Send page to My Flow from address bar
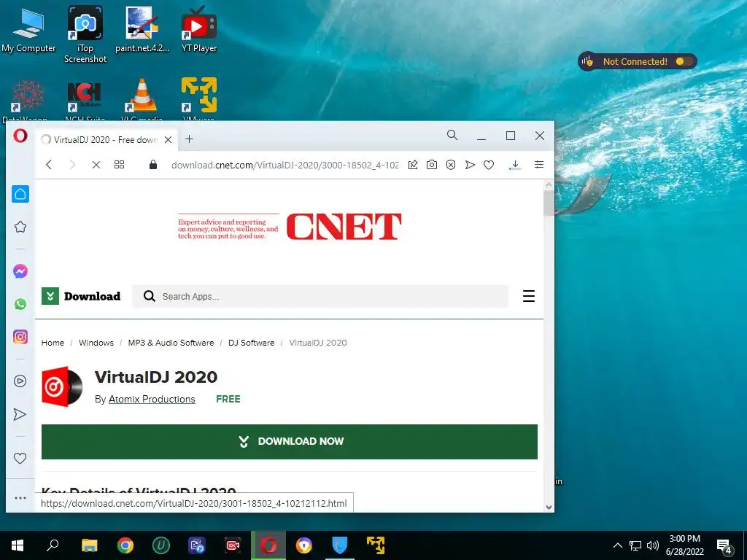The width and height of the screenshot is (747, 560). tap(471, 165)
